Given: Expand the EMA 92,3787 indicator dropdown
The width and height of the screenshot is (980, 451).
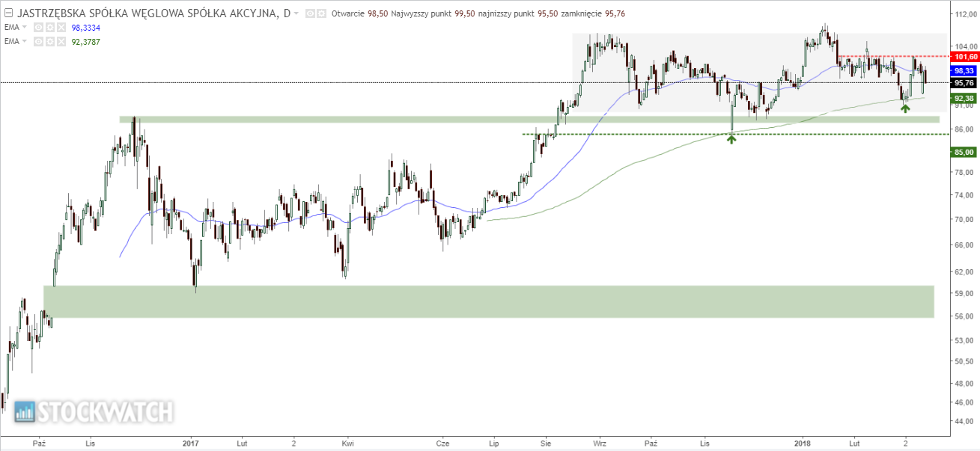Looking at the screenshot, I should coord(24,42).
